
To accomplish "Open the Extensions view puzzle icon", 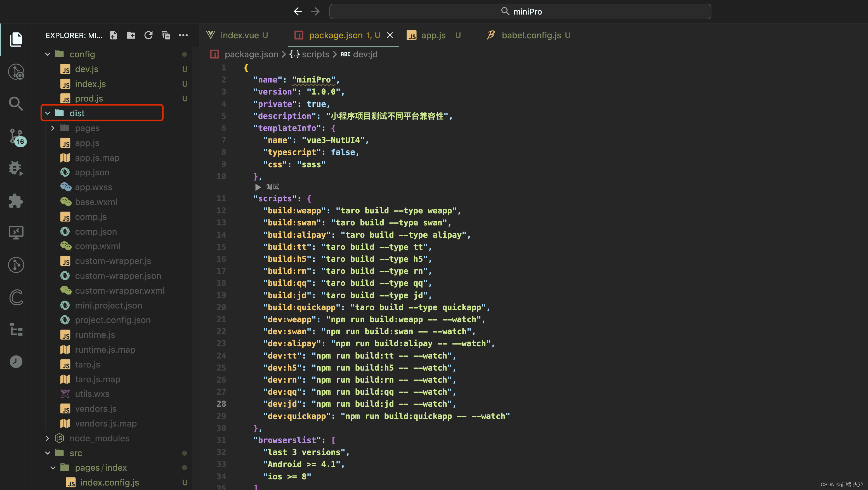I will 16,201.
